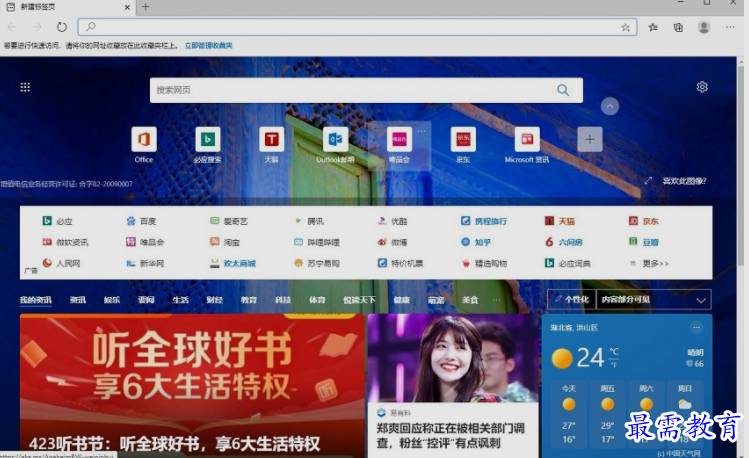Open the 携程旅行 site link
Viewport: 749px width, 458px height.
click(x=484, y=221)
